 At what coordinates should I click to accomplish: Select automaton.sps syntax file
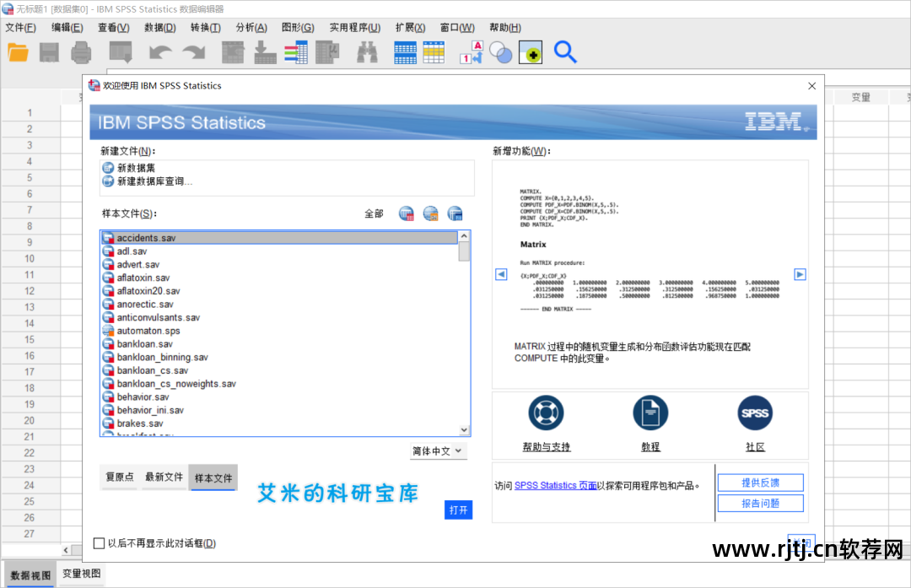[279, 331]
